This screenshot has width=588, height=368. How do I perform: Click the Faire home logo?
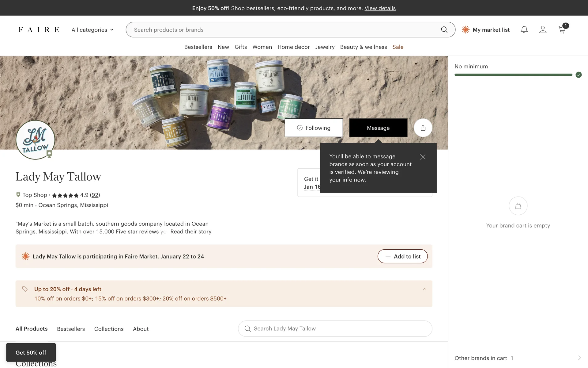(x=39, y=30)
